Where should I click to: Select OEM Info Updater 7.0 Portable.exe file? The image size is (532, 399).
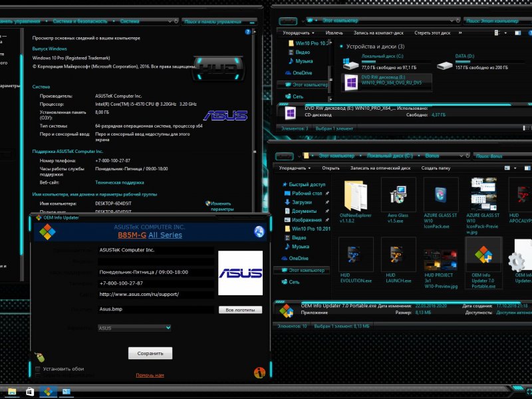[x=483, y=263]
